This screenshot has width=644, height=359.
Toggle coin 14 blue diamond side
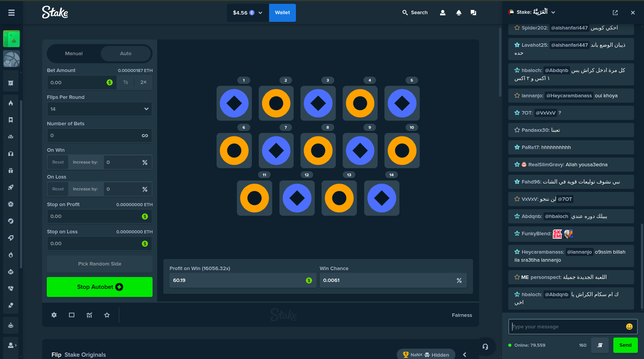381,198
